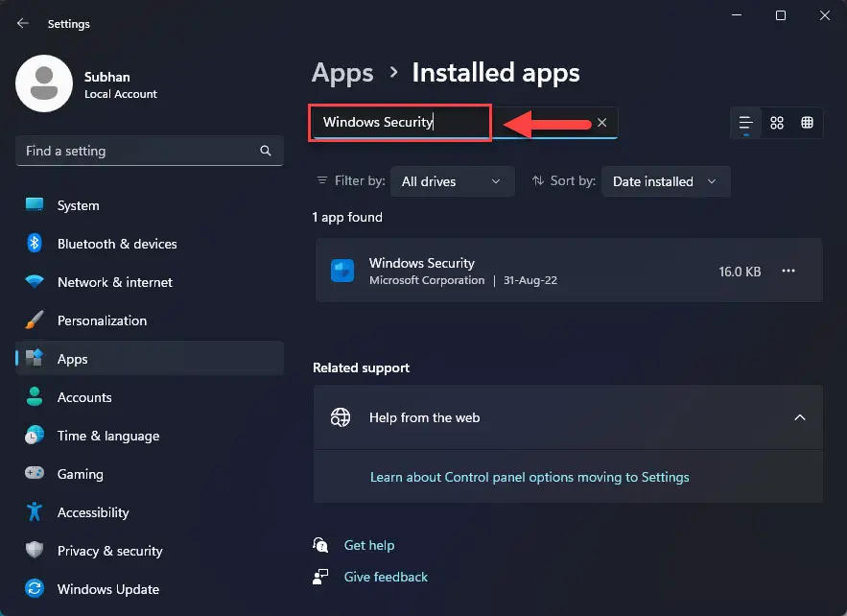The width and height of the screenshot is (847, 616).
Task: Open System settings
Action: (x=150, y=205)
